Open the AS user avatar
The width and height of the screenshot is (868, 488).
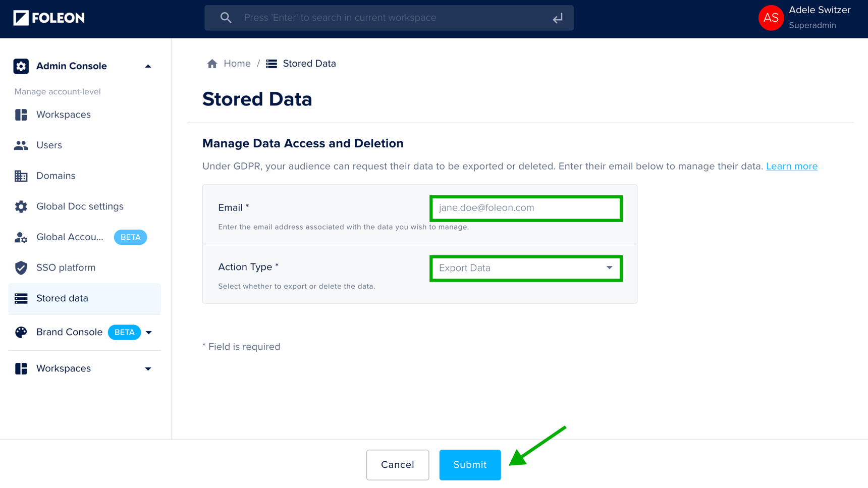click(771, 18)
